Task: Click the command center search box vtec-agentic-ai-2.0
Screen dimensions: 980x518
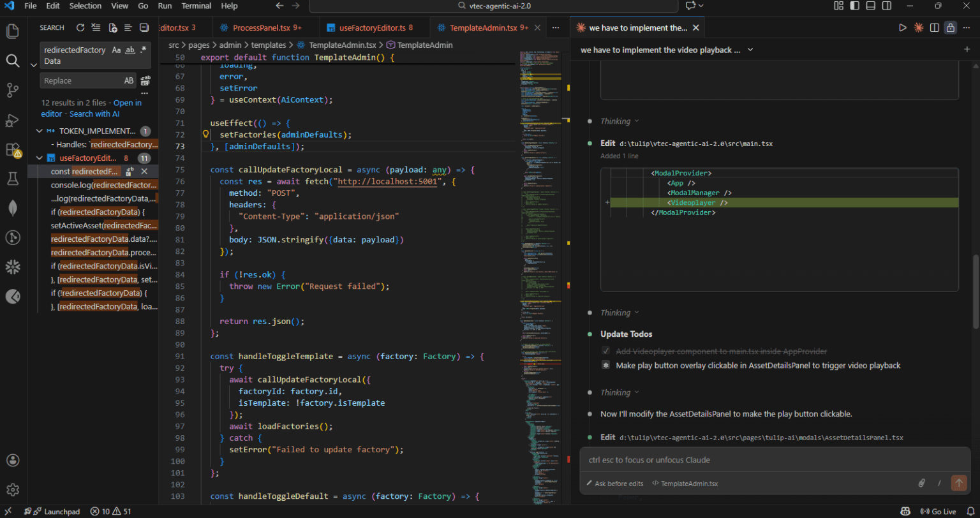Action: (x=493, y=6)
